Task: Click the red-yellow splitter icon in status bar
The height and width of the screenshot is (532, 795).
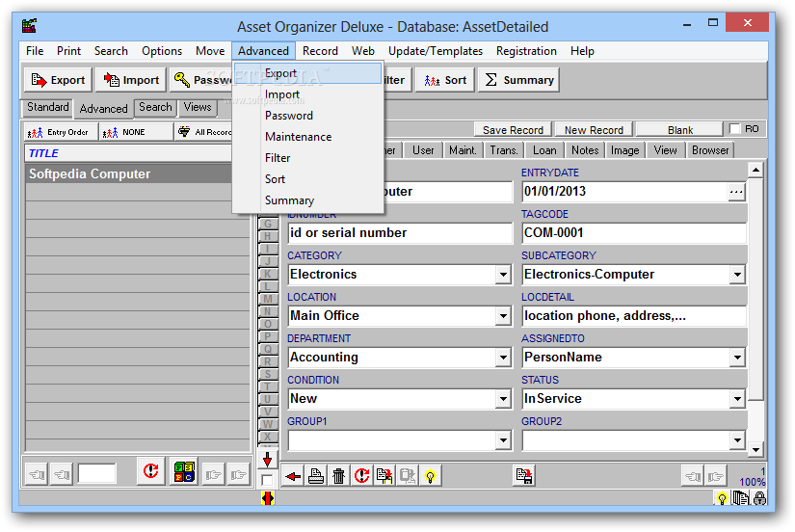Action: click(268, 498)
